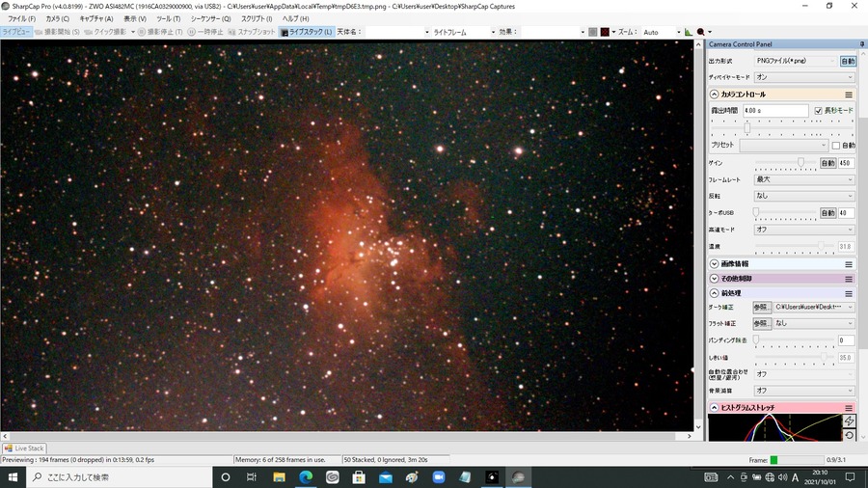Click the reset stretch circular arrow icon

point(849,435)
